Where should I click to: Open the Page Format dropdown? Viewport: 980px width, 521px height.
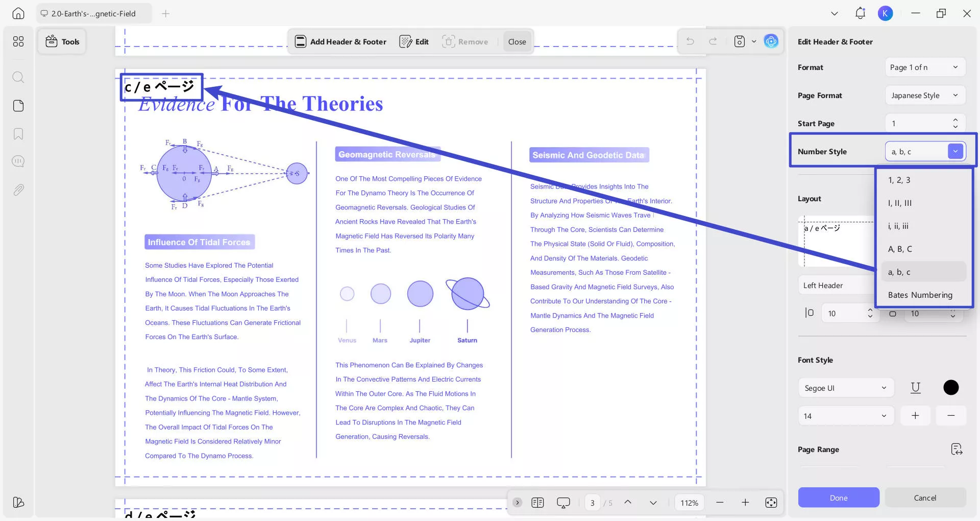[x=925, y=95]
